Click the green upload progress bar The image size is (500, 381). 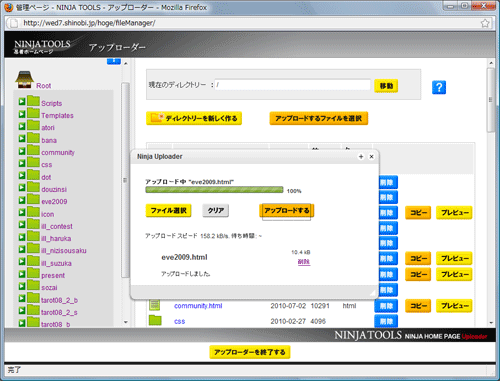214,190
